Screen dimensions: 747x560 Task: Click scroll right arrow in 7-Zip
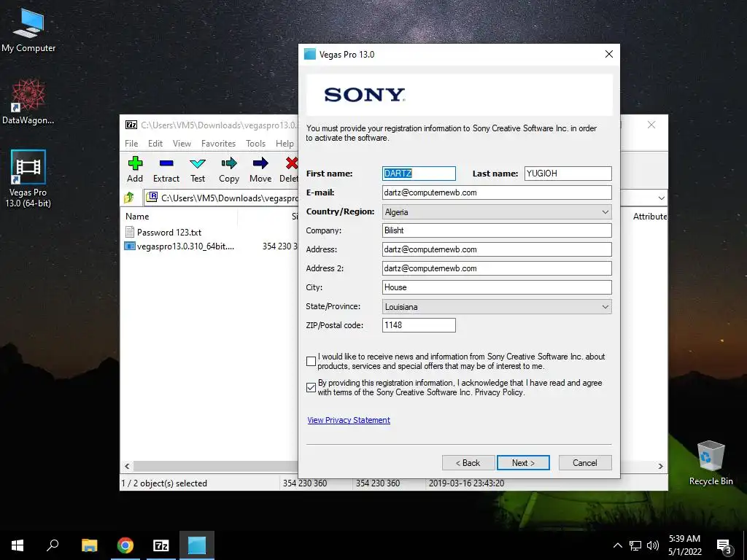660,466
